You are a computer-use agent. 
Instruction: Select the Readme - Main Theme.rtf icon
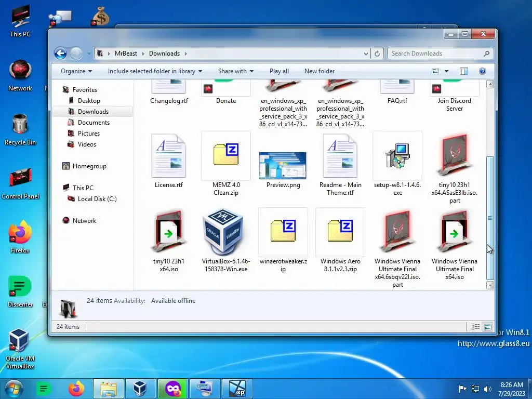click(340, 155)
